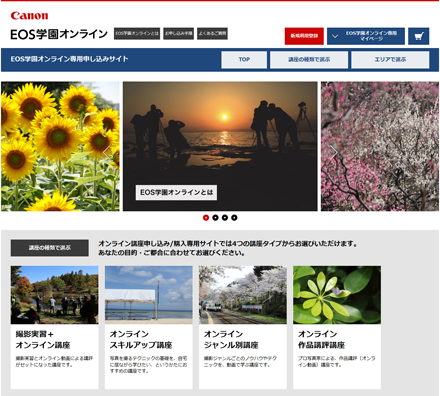Click the dark 講座の種類で選ぶ section button
The width and height of the screenshot is (440, 396).
[50, 248]
